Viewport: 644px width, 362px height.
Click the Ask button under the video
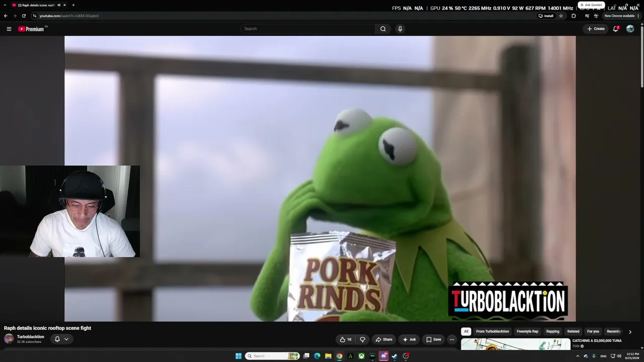coord(409,339)
